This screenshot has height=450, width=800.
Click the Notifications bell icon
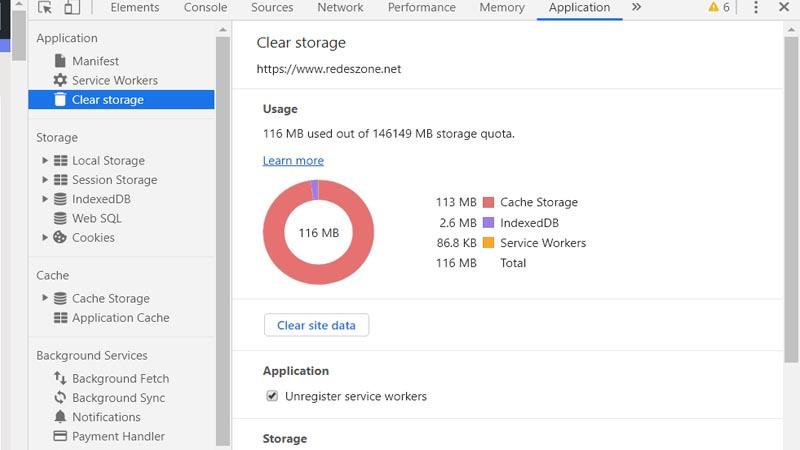(x=60, y=417)
